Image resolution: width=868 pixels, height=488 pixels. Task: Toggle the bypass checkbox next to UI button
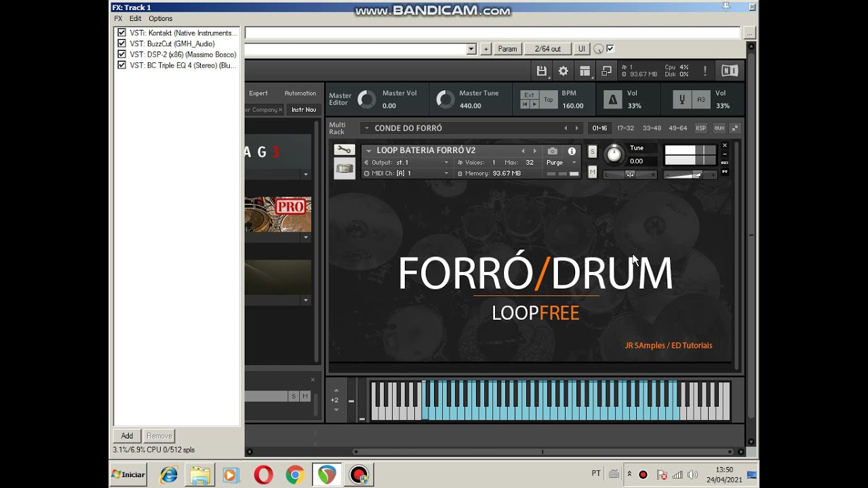pos(610,49)
